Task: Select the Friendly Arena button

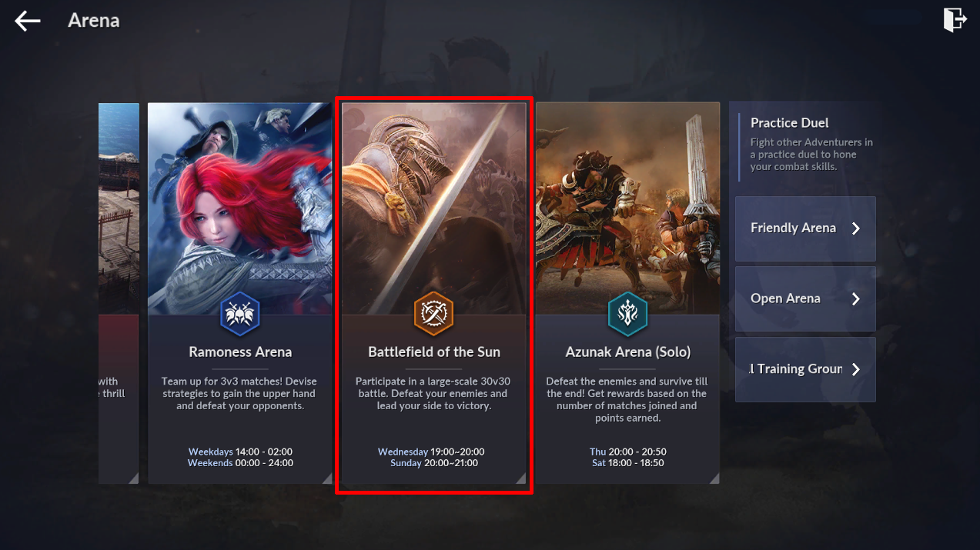Action: click(x=805, y=228)
